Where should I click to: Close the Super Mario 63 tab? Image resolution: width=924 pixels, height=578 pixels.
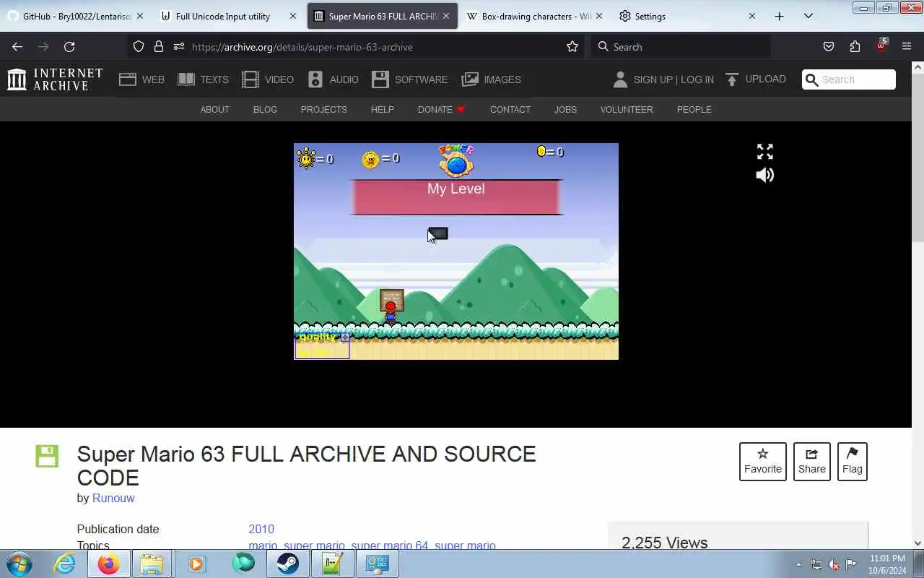(446, 16)
